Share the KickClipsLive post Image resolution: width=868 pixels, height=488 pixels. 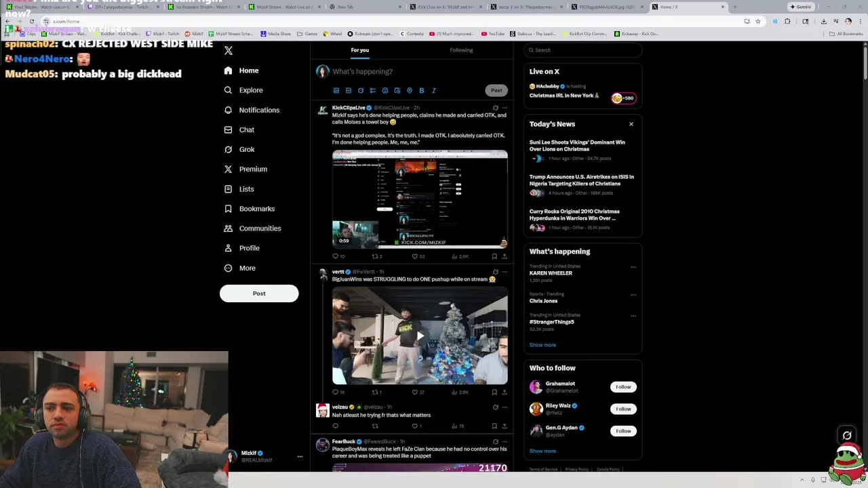(504, 256)
